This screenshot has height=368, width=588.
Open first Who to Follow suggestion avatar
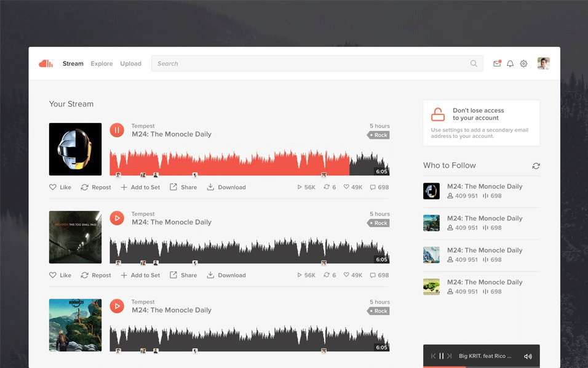click(431, 191)
